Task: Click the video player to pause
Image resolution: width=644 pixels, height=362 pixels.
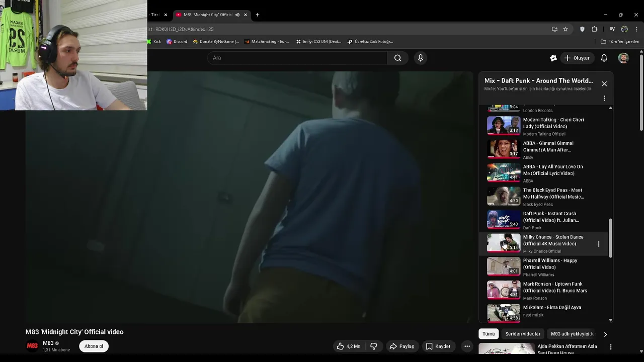Action: point(250,197)
